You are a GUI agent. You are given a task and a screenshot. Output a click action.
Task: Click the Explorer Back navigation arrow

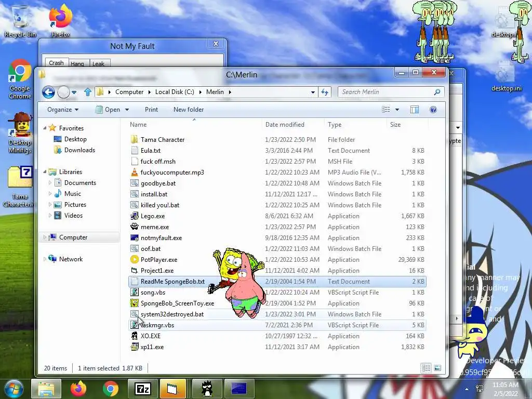point(48,92)
